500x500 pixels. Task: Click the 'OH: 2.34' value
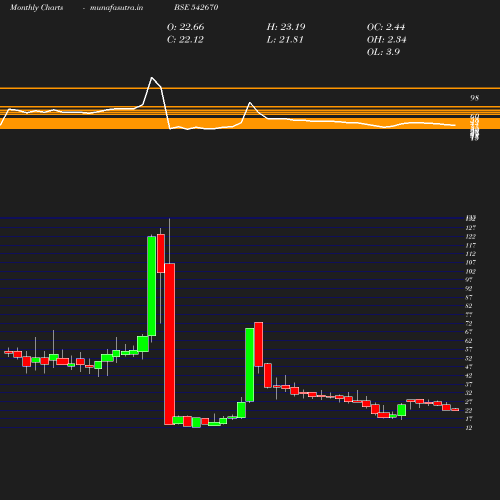click(x=387, y=39)
